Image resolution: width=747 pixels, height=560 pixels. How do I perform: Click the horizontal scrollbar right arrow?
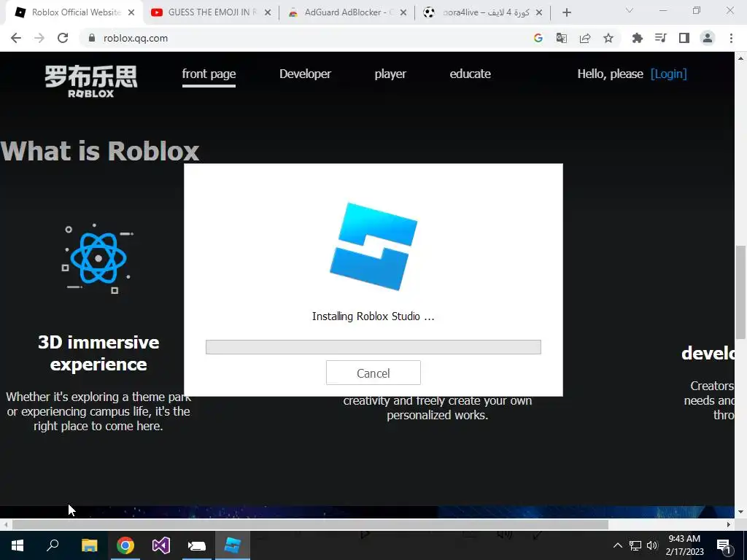[729, 525]
